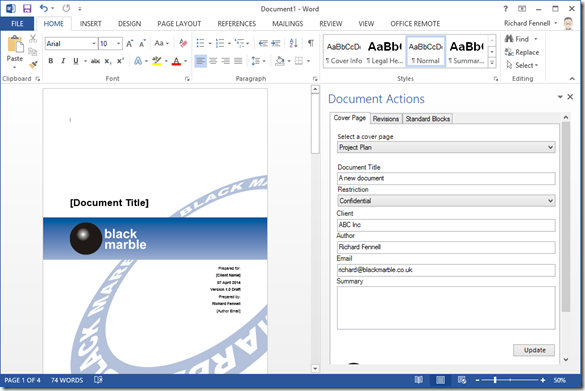Open the FILE tab

(x=17, y=24)
